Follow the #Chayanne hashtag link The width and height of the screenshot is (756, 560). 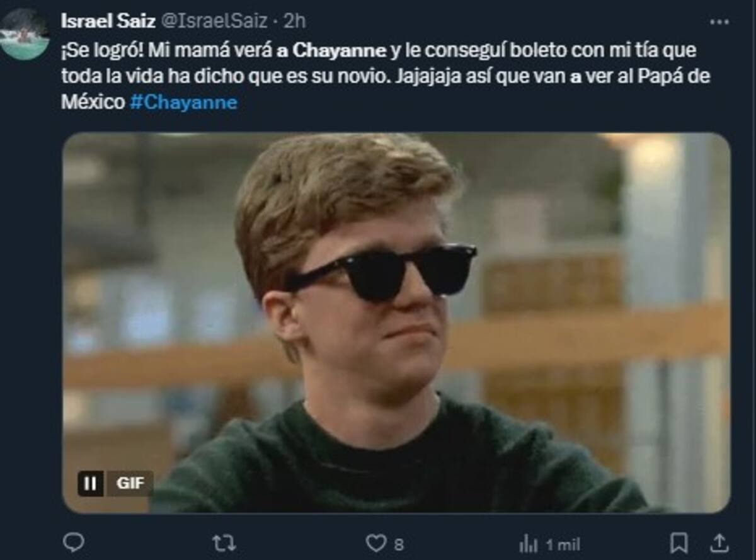coord(183,103)
